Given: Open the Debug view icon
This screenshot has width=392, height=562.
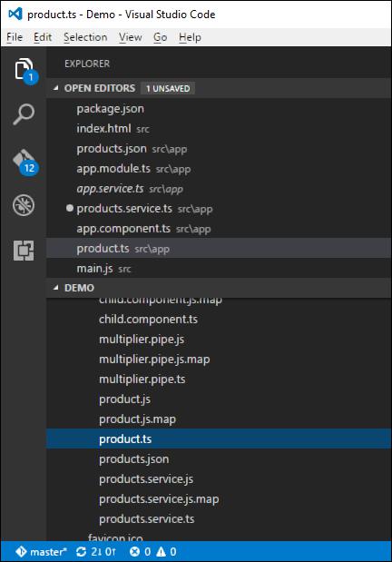Looking at the screenshot, I should (24, 205).
